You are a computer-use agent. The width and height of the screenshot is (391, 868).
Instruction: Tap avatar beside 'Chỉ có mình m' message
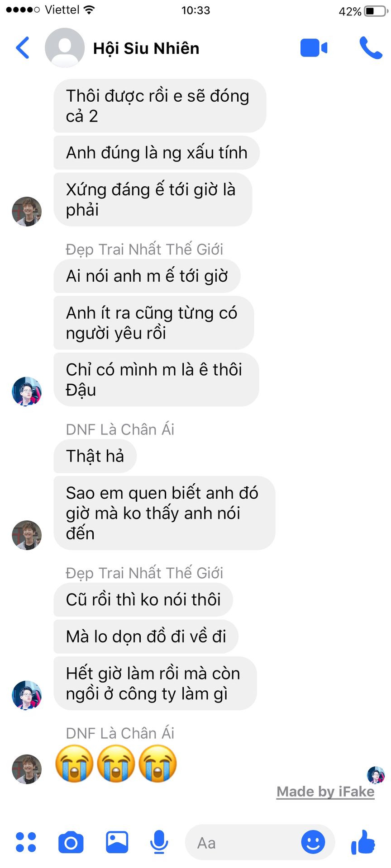(x=27, y=392)
